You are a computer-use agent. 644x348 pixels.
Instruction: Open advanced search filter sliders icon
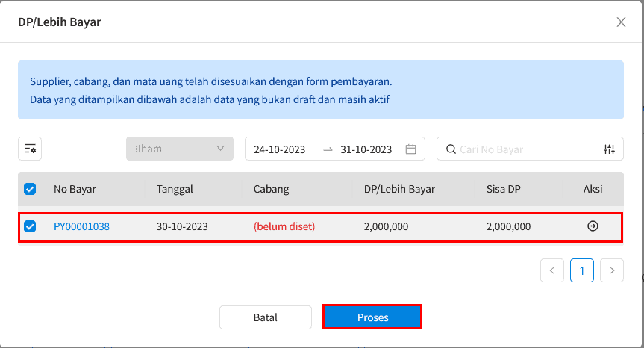tap(609, 149)
